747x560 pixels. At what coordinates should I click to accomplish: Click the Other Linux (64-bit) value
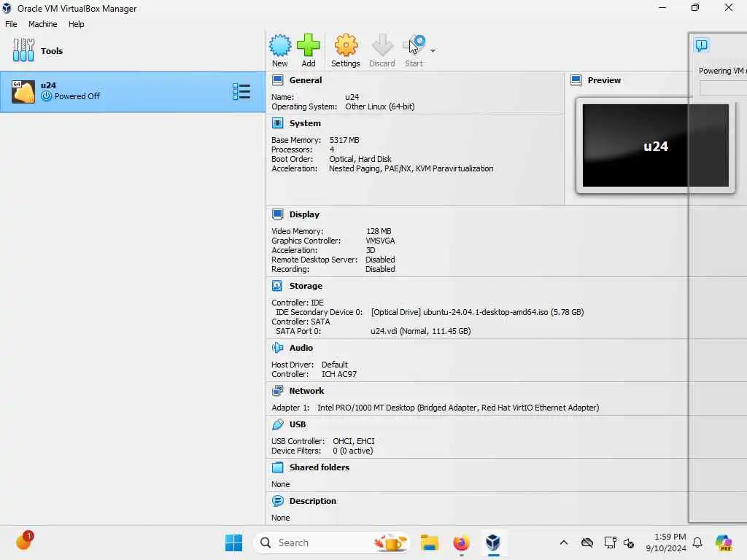379,106
